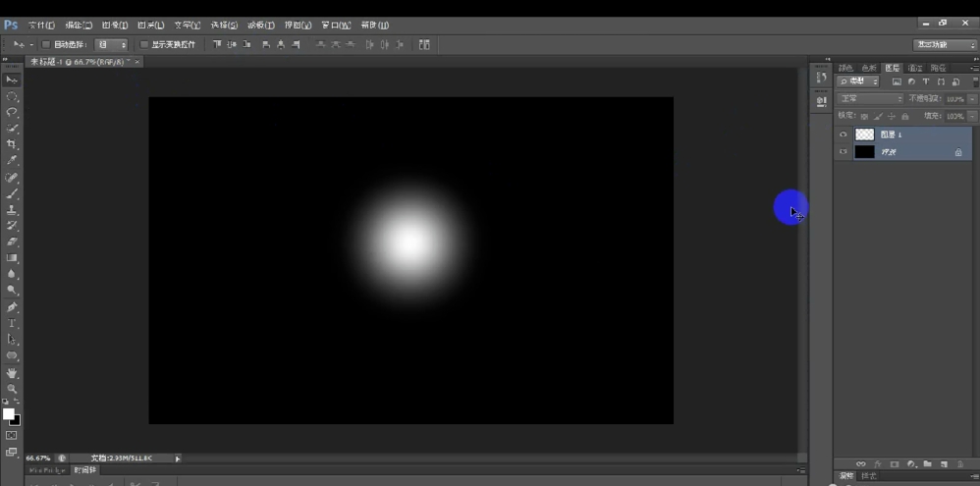Click the create new layer icon
Screen dimensions: 980x486
point(943,463)
